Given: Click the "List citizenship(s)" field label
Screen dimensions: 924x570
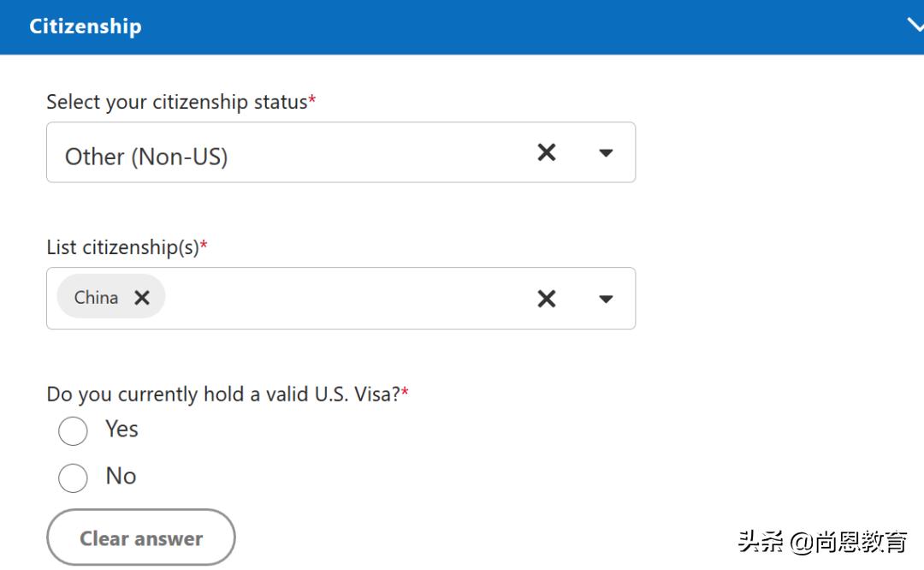Looking at the screenshot, I should tap(122, 247).
